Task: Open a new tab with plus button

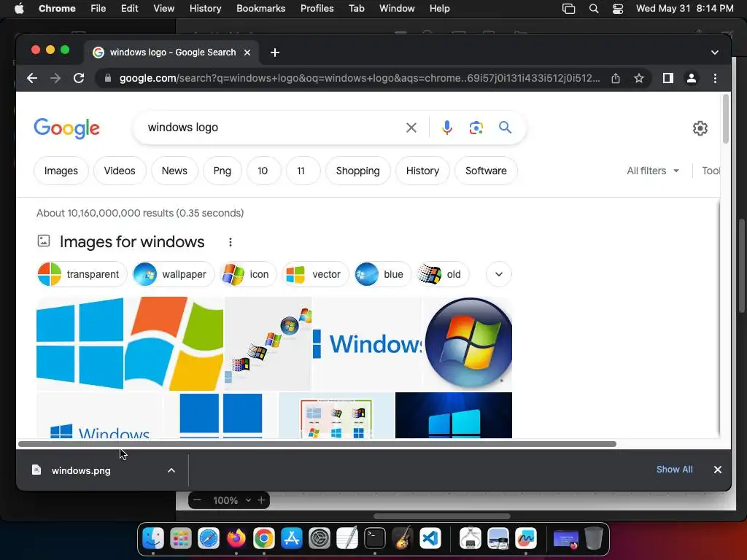Action: [275, 52]
